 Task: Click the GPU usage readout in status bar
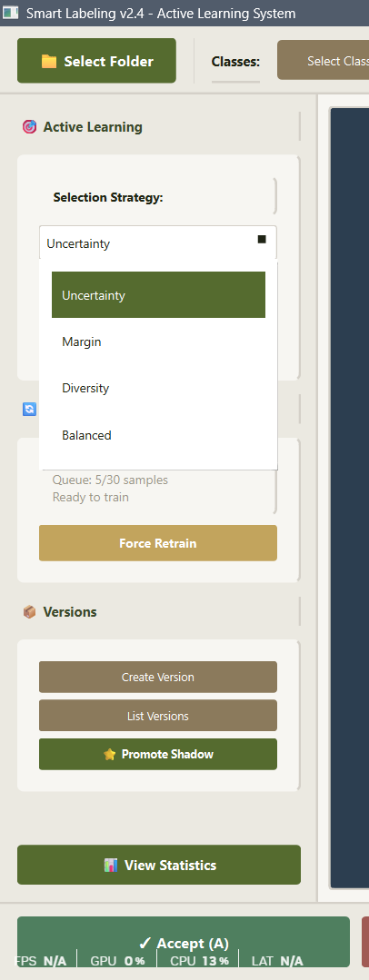click(x=117, y=961)
